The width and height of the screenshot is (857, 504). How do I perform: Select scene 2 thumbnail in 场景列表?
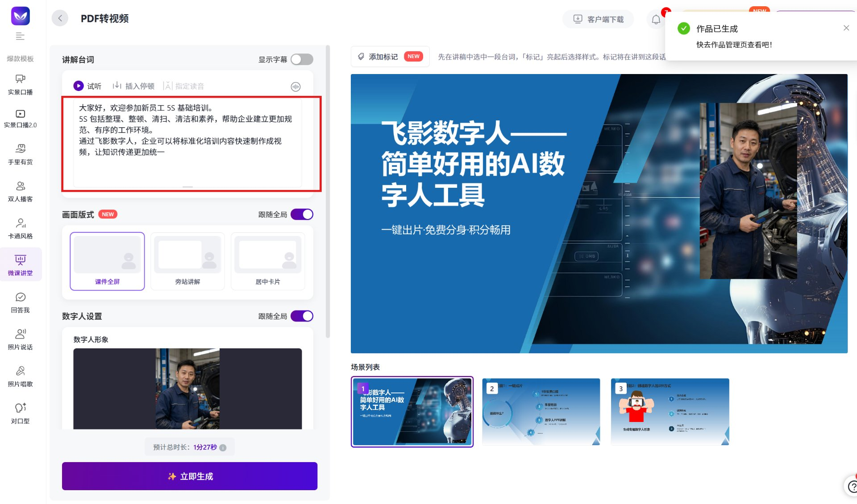[541, 412]
